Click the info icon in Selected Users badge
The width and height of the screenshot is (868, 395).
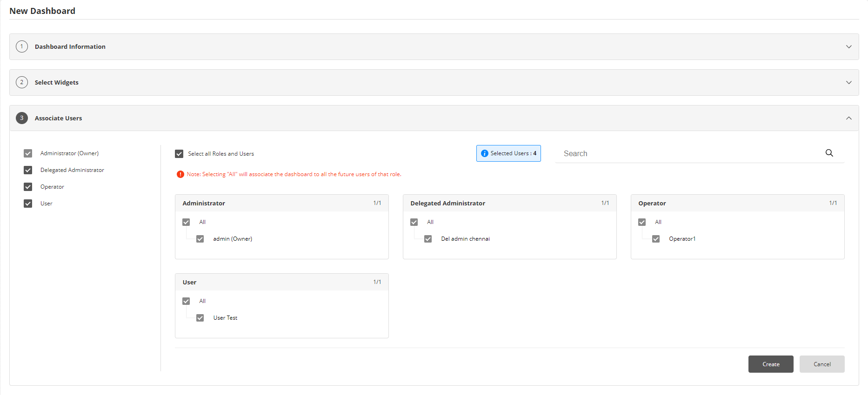click(484, 153)
